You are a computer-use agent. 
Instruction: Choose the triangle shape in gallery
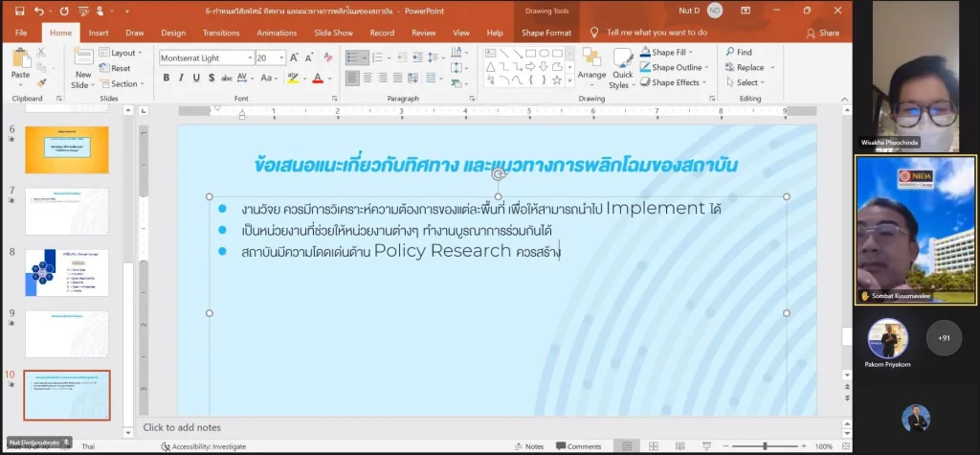[491, 66]
